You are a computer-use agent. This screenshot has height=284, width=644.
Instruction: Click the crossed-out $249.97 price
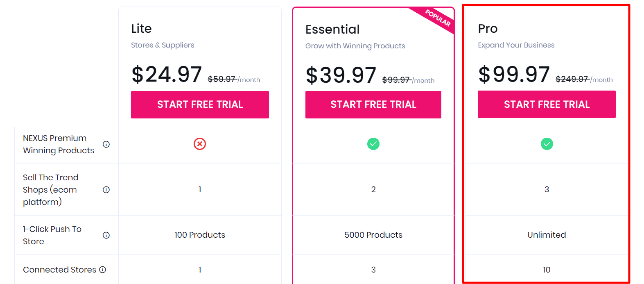point(572,79)
